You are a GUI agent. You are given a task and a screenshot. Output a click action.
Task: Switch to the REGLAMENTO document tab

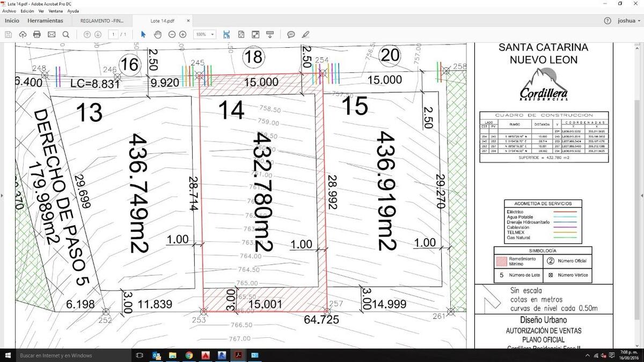[x=101, y=21]
